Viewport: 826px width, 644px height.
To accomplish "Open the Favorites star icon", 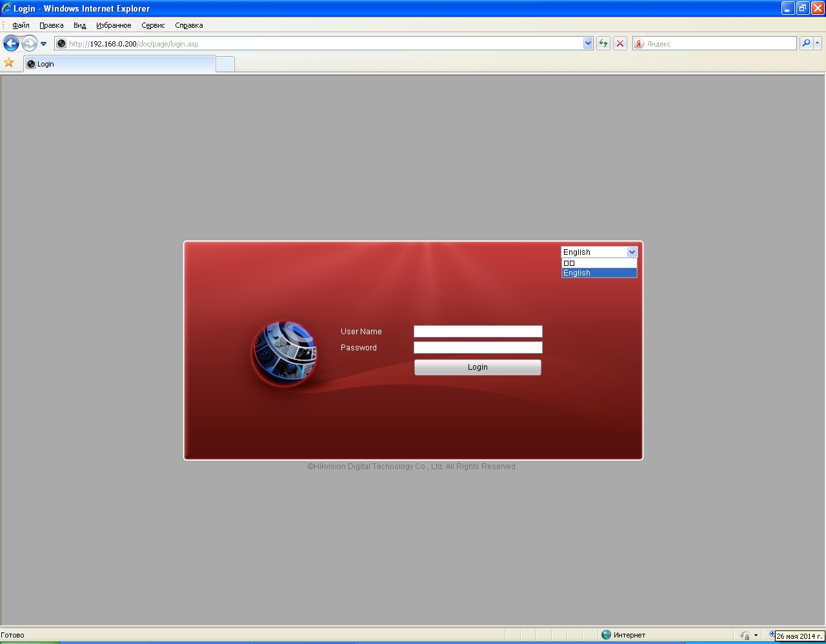I will click(9, 63).
